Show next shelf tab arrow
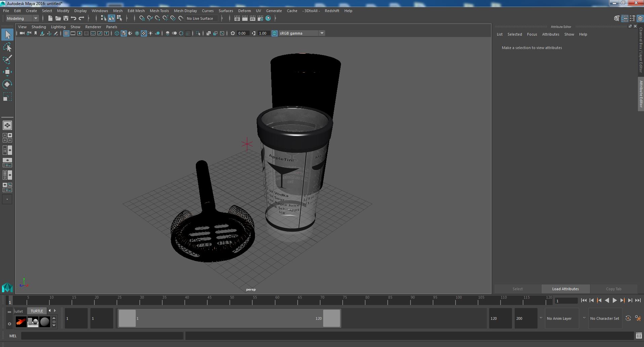 point(55,311)
